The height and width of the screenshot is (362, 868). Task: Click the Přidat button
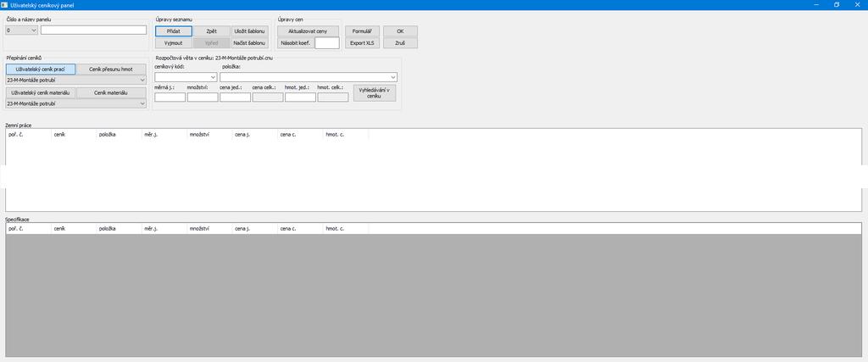click(x=173, y=31)
